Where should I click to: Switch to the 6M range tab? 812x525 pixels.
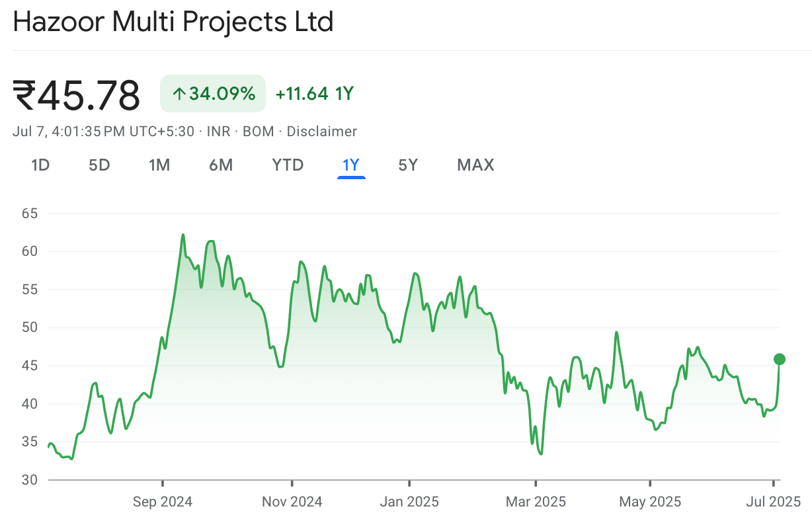(221, 165)
